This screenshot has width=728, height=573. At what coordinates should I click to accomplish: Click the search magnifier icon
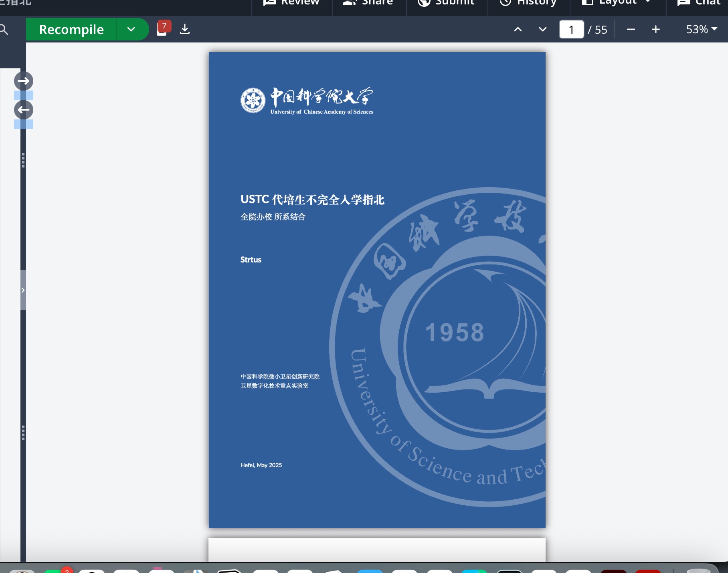[x=4, y=29]
